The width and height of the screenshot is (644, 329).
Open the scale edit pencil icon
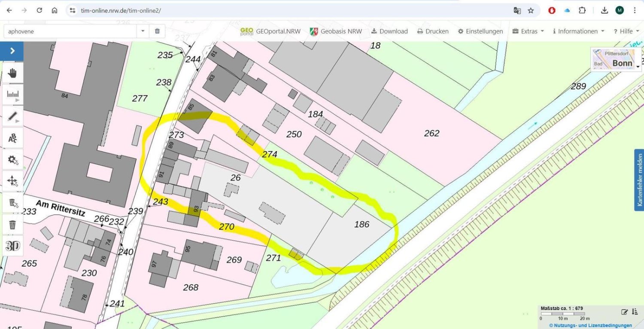pyautogui.click(x=626, y=311)
